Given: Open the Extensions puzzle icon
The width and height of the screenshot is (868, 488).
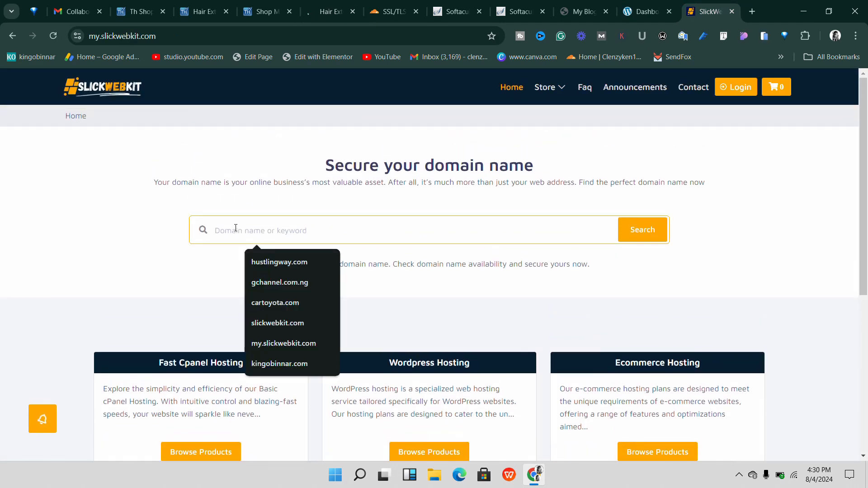Looking at the screenshot, I should click(805, 36).
